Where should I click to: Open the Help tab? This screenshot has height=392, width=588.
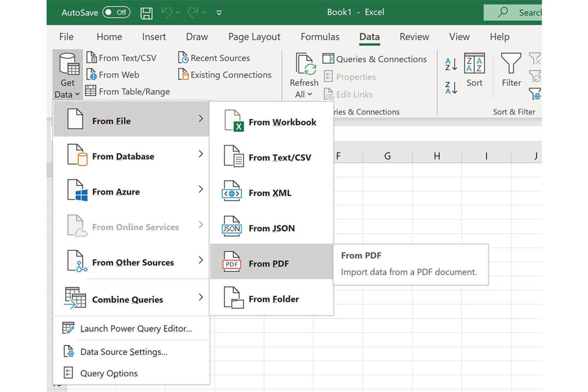(x=499, y=37)
